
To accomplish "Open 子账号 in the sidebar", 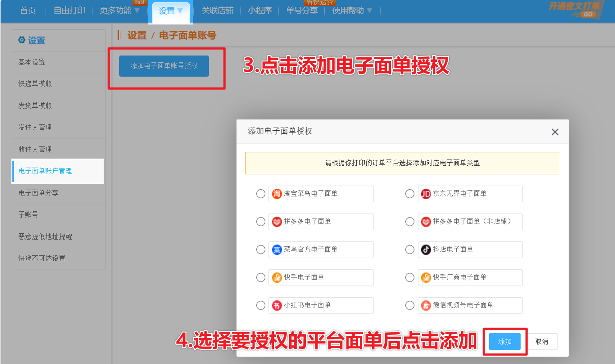I will [x=58, y=215].
